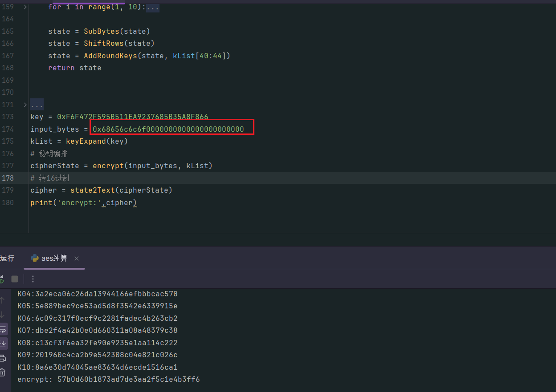This screenshot has height=392, width=556.
Task: Close the aes纯算 run tab
Action: point(77,259)
